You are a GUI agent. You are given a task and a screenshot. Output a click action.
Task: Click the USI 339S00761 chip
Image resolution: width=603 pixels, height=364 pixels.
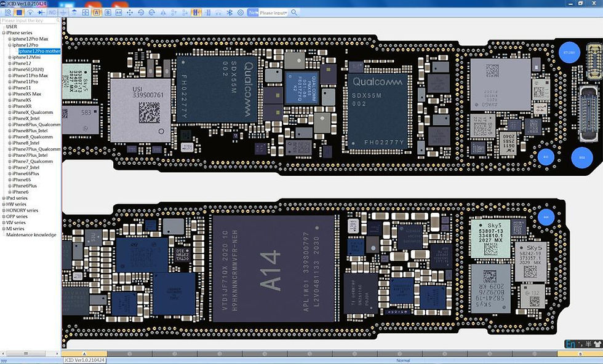tap(141, 110)
